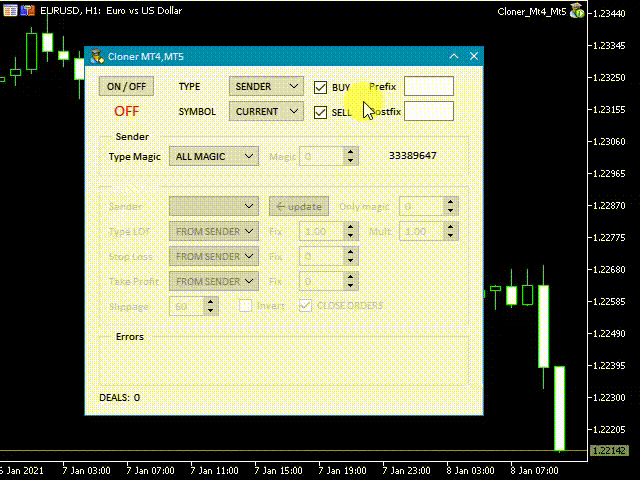Click the Magic number input field

(321, 156)
